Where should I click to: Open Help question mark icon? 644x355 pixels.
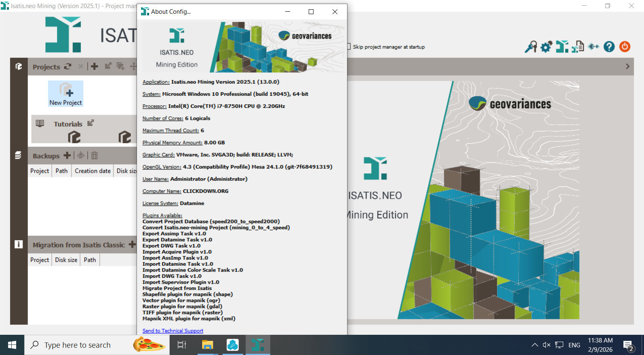[x=609, y=47]
